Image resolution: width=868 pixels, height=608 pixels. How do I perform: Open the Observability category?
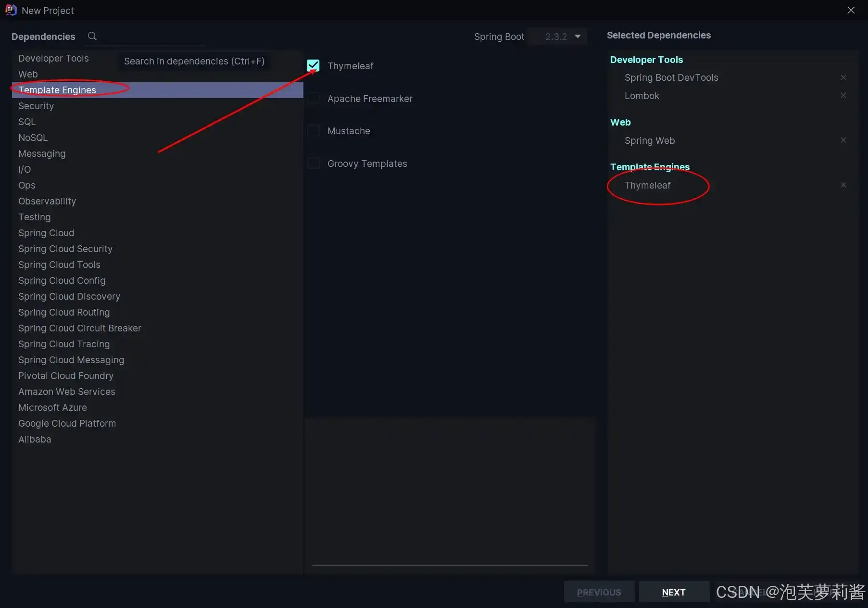(158, 201)
